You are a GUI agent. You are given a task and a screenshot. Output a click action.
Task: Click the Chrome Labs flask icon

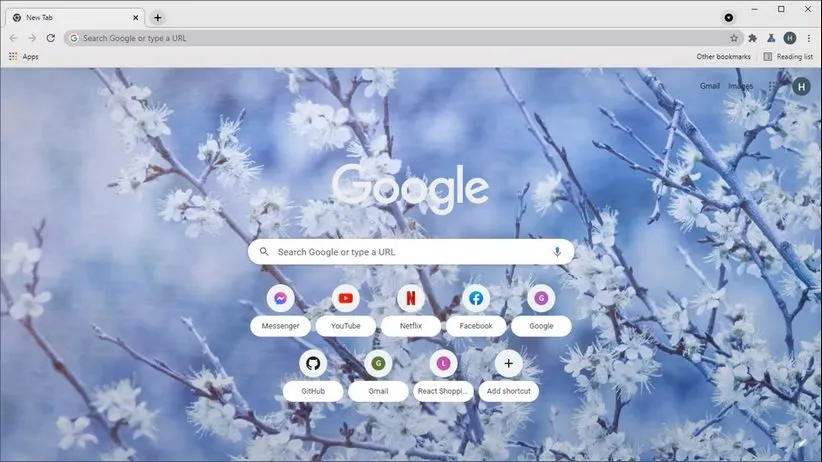click(x=771, y=38)
